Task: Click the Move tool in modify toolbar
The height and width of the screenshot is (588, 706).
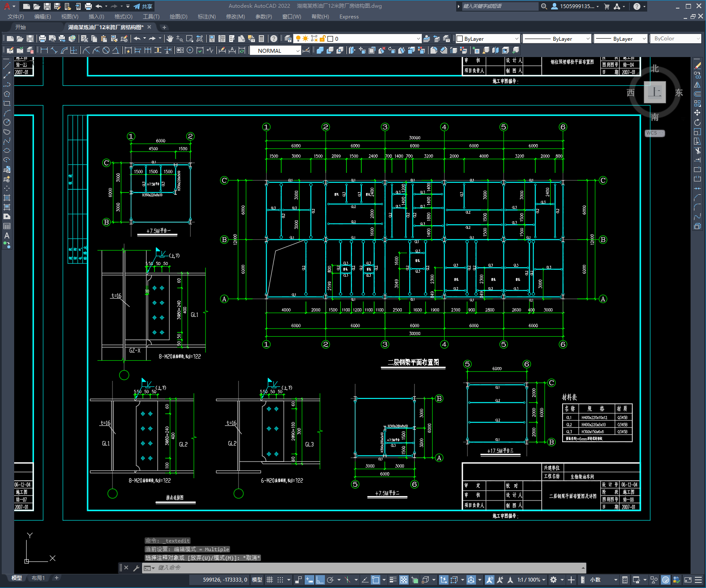Action: tap(697, 113)
